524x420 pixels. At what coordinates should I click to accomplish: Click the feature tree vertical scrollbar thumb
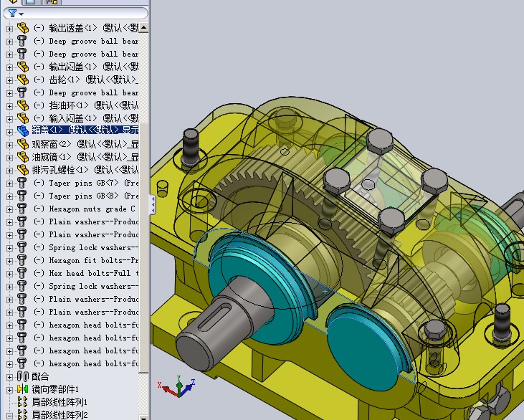pyautogui.click(x=143, y=247)
